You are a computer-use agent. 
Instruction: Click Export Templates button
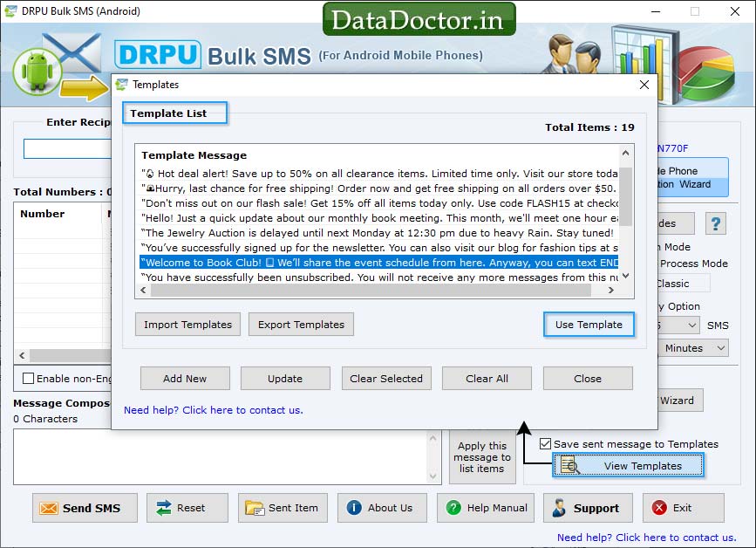tap(301, 325)
